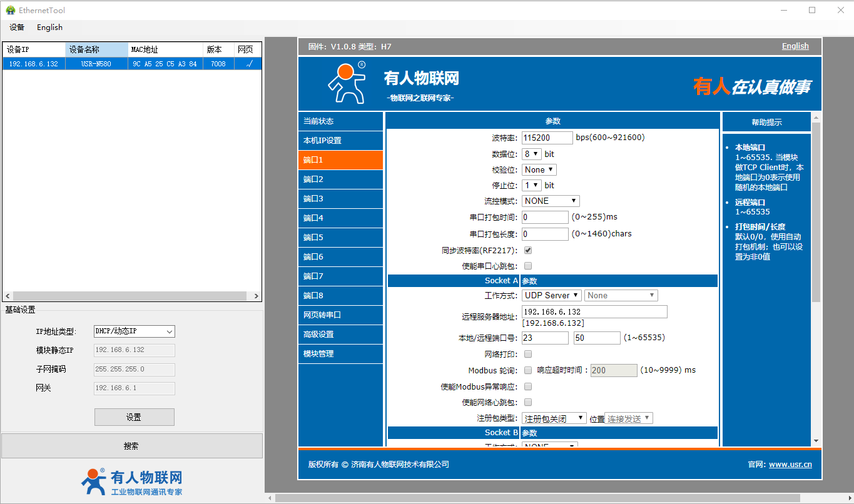Click the 网页 checkmark for device USR-N580
The image size is (854, 504).
(248, 64)
